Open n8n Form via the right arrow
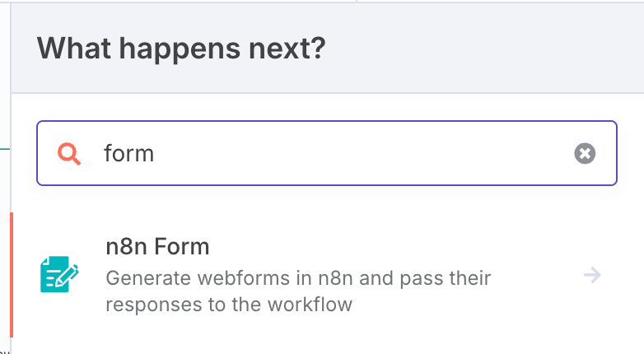Image resolution: width=644 pixels, height=354 pixels. [592, 275]
